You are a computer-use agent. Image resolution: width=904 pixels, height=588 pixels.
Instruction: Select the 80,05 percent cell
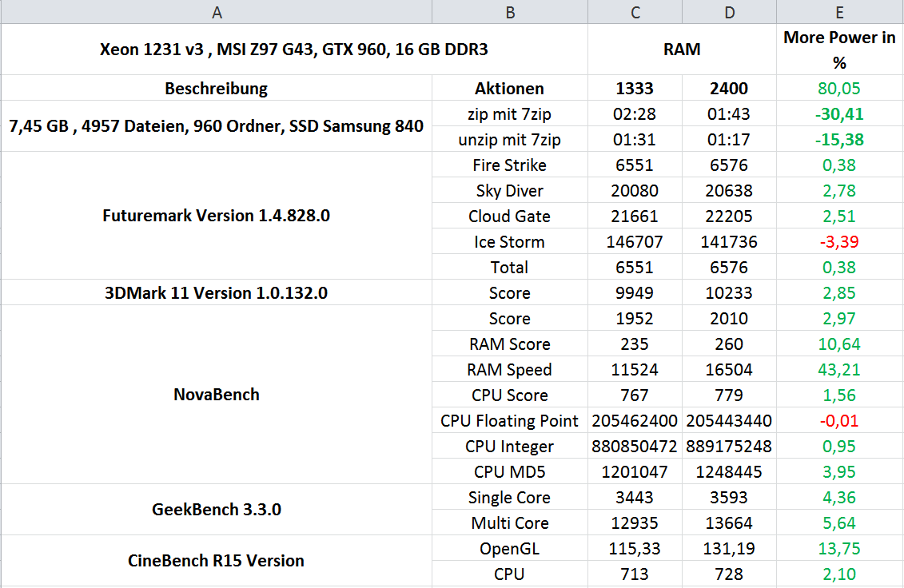839,88
